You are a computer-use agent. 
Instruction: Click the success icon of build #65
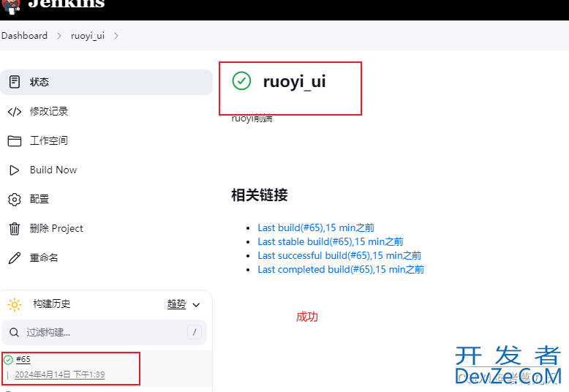coord(8,360)
